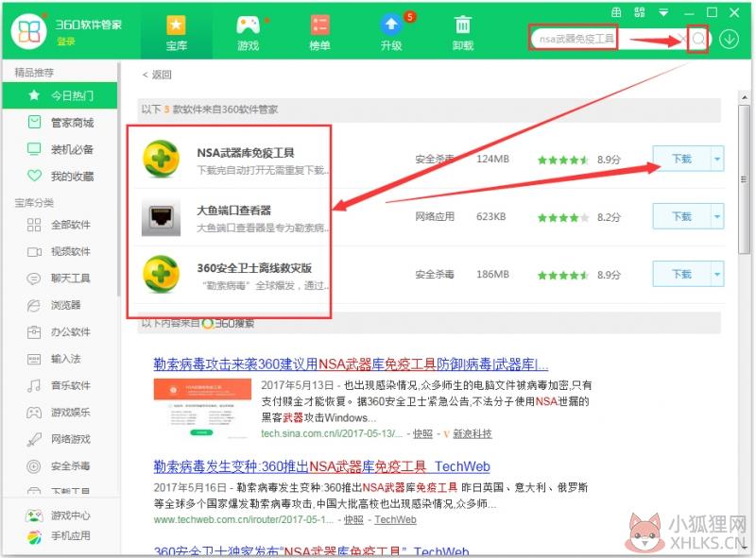Click the search magnifier icon
756x558 pixels.
pos(697,39)
